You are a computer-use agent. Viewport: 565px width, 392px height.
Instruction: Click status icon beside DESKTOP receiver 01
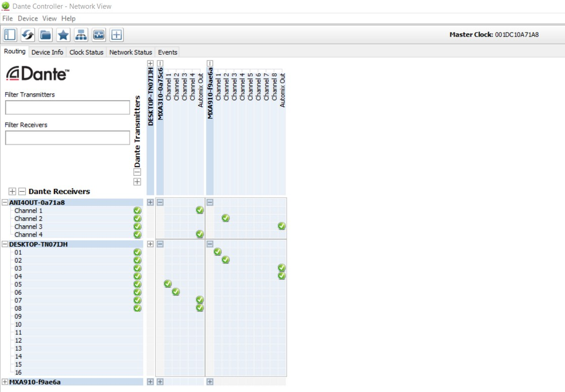pos(137,252)
